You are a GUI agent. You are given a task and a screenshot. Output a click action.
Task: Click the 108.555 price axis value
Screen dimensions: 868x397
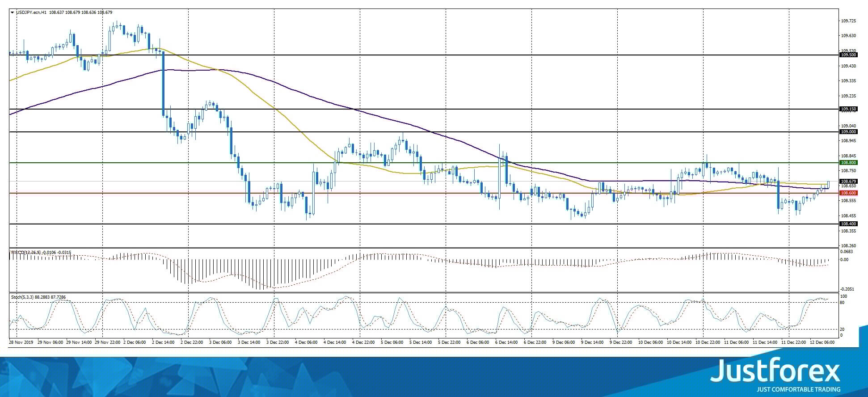[x=849, y=201]
